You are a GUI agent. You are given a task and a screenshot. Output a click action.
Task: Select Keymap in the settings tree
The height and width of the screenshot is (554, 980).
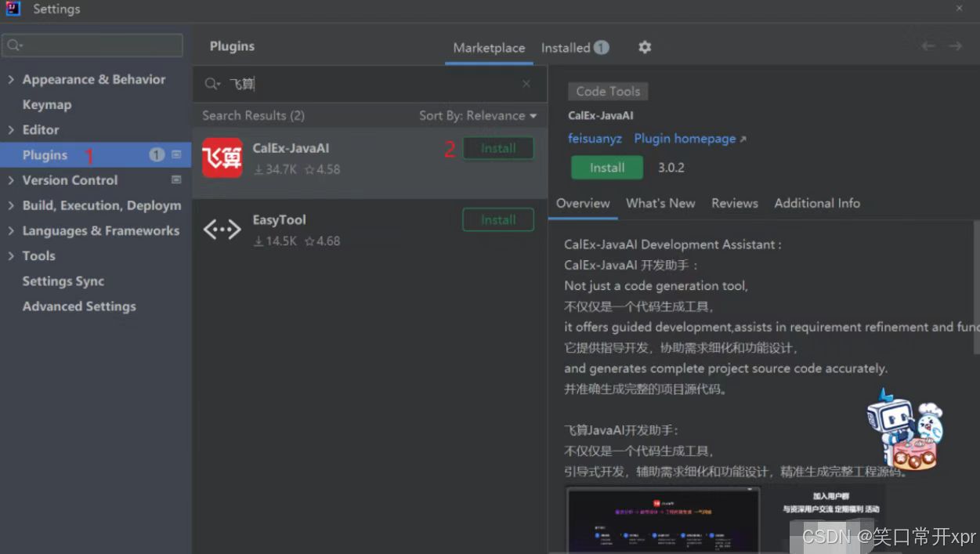pos(47,104)
